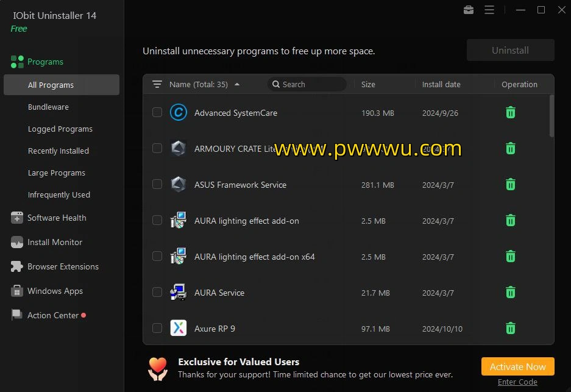Image resolution: width=571 pixels, height=392 pixels.
Task: Click the heart in hands promo icon
Action: tap(158, 369)
